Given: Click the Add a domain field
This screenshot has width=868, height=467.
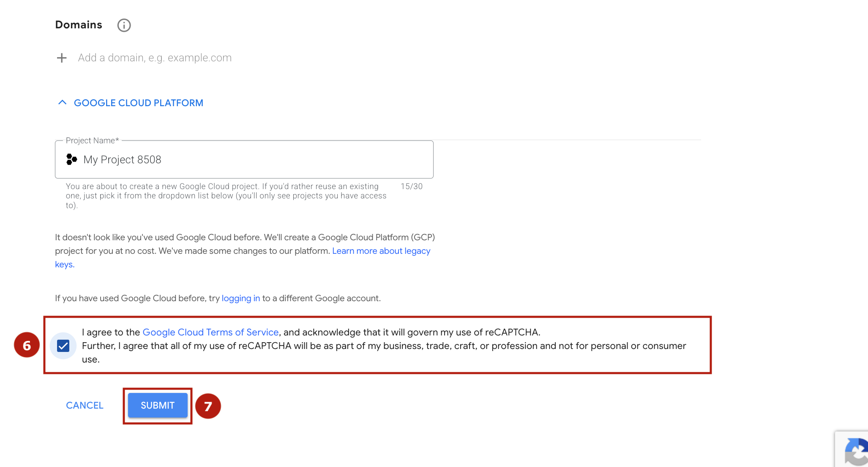Looking at the screenshot, I should (155, 58).
